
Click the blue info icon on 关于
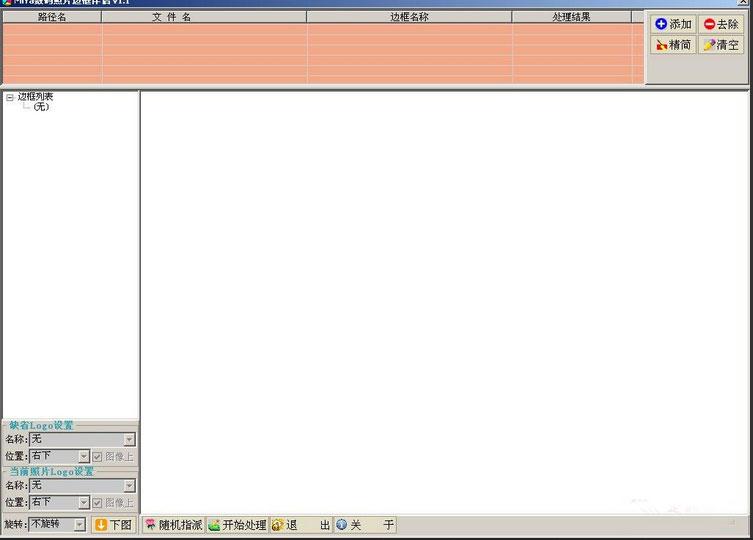tap(341, 525)
